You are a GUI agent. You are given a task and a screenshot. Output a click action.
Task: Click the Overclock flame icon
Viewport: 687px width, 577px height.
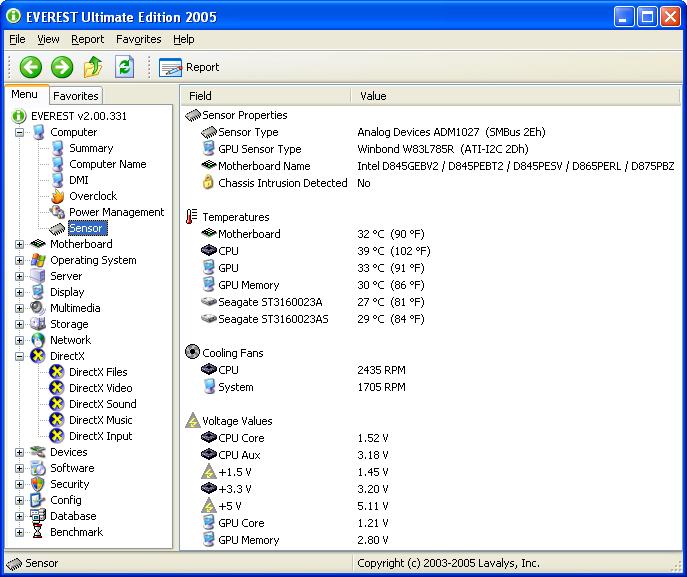[57, 196]
